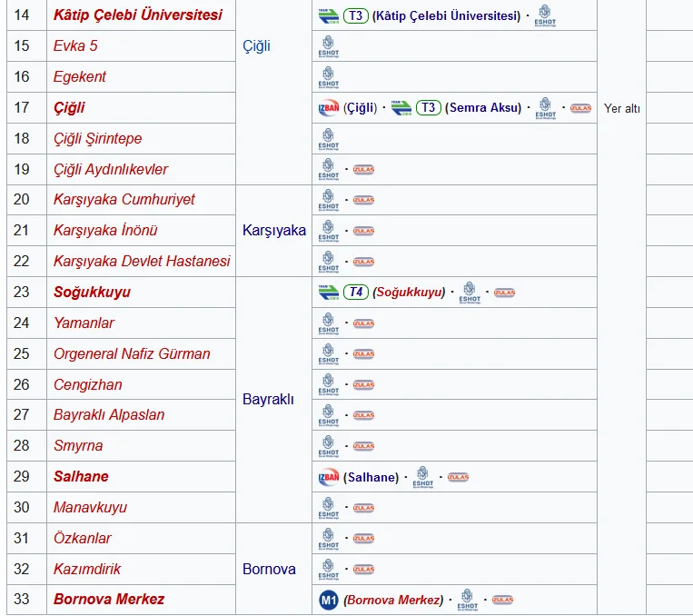Click the Yer altı table cell
Image resolution: width=693 pixels, height=616 pixels.
pos(621,108)
